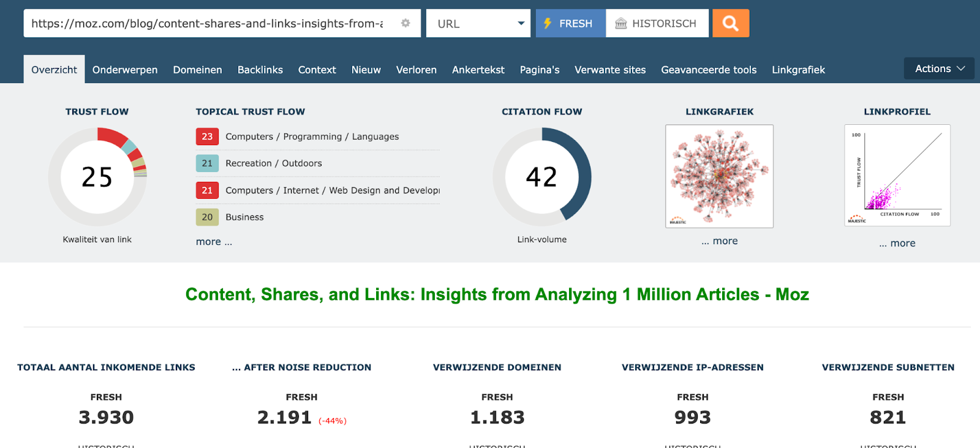Viewport: 980px width, 448px height.
Task: Click the Link-volume caption
Action: (542, 239)
